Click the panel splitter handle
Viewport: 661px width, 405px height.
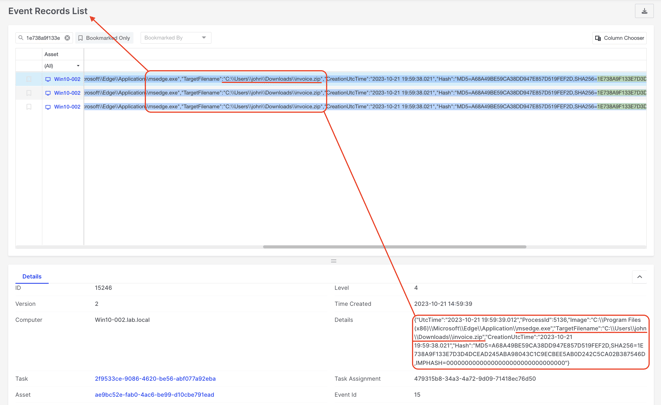coord(333,261)
